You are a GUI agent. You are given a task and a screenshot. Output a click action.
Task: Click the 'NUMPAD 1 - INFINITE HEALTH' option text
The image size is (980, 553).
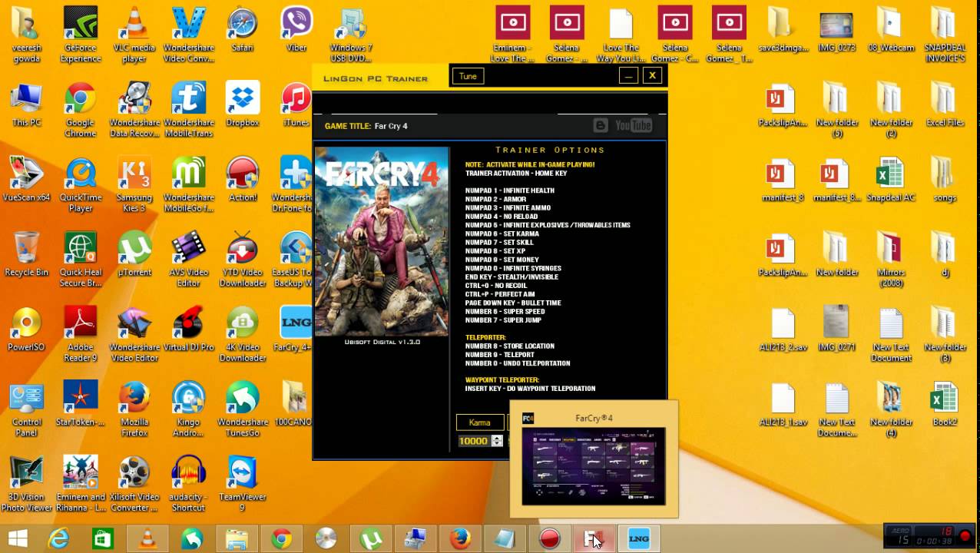(509, 190)
